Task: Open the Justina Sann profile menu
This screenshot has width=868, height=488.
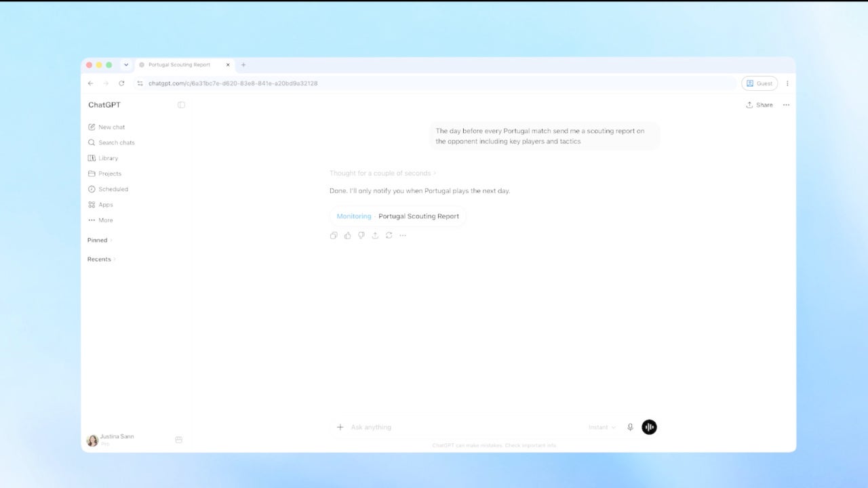Action: 111,440
